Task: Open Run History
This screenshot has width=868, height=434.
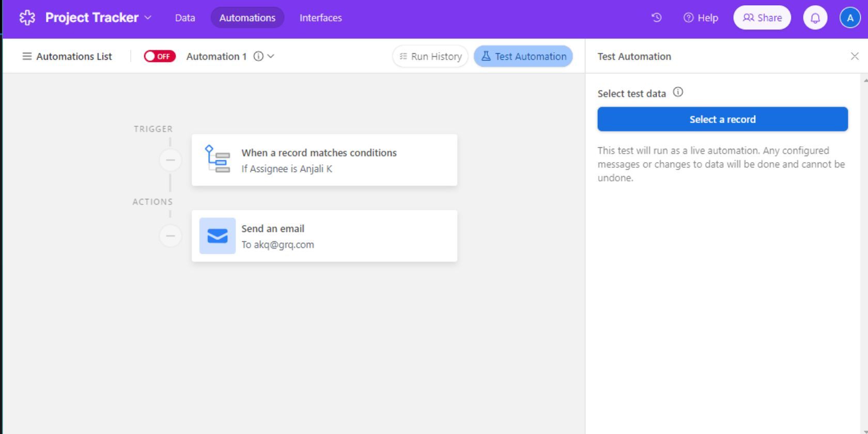Action: point(430,56)
